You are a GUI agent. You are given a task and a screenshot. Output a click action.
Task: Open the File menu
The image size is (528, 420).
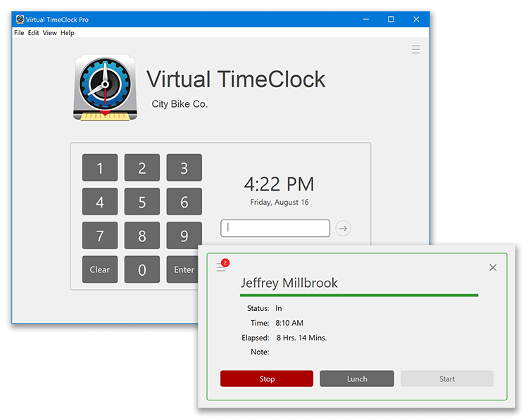coord(19,33)
